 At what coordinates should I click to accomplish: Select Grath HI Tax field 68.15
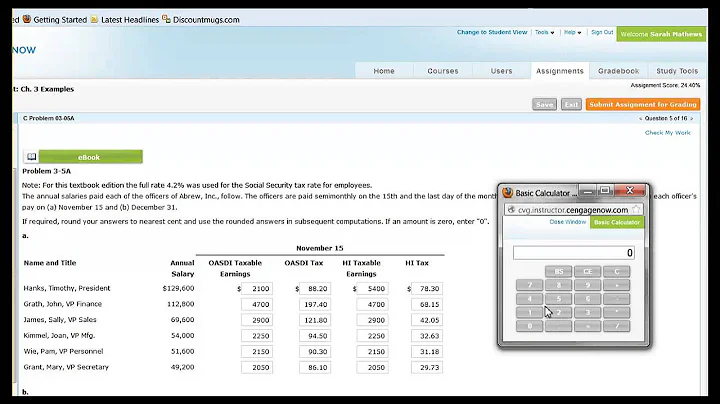427,304
